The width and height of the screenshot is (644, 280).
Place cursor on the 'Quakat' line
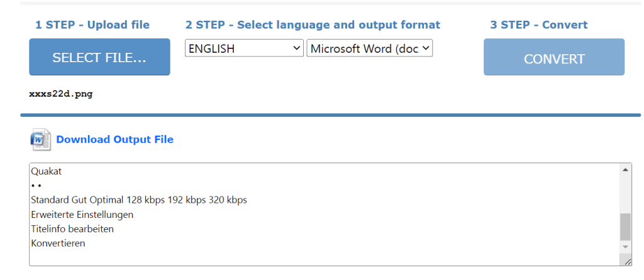pyautogui.click(x=47, y=171)
